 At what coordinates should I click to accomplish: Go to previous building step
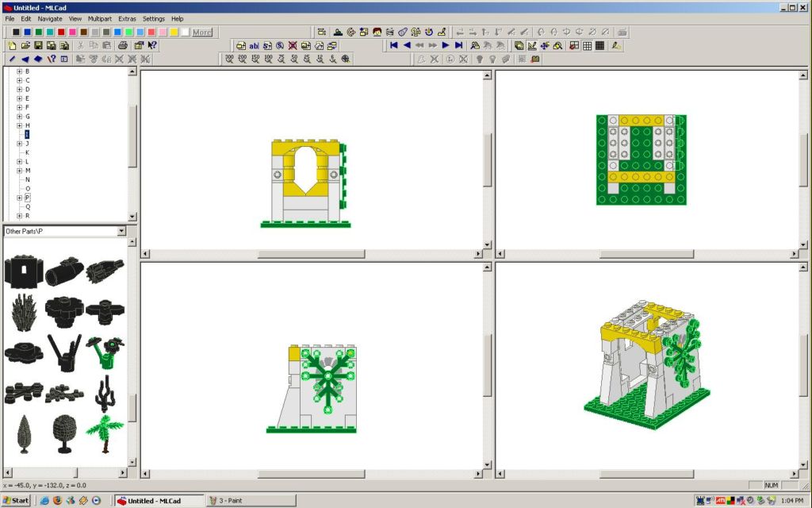coord(407,45)
